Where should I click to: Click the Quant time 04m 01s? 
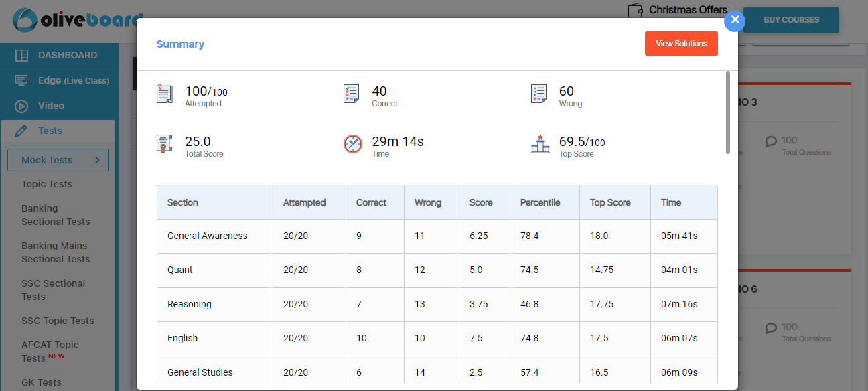[x=679, y=270]
